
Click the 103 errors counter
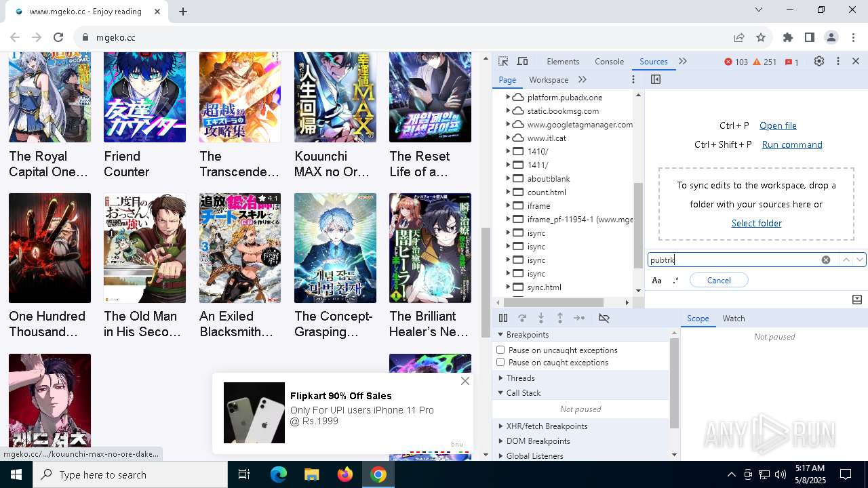(x=736, y=62)
